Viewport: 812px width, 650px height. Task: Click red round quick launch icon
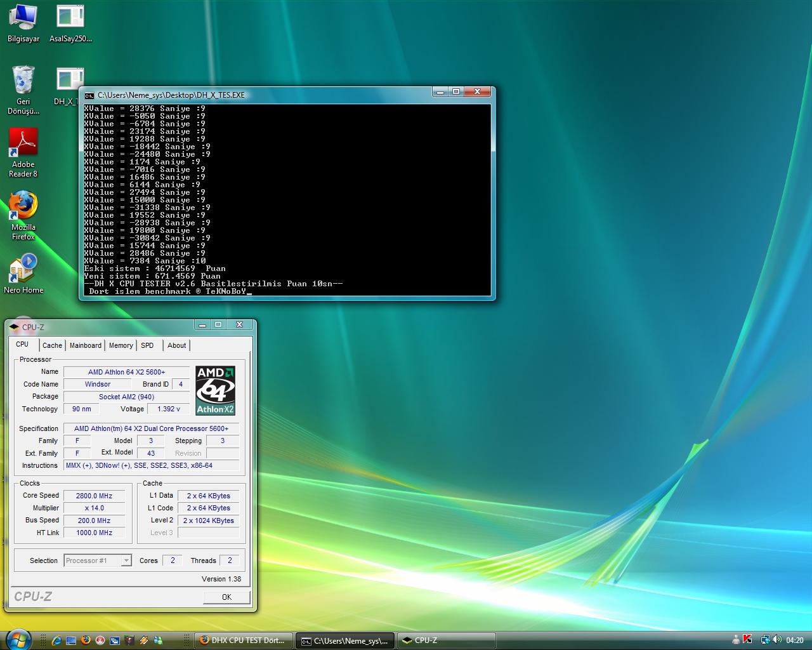pyautogui.click(x=100, y=640)
